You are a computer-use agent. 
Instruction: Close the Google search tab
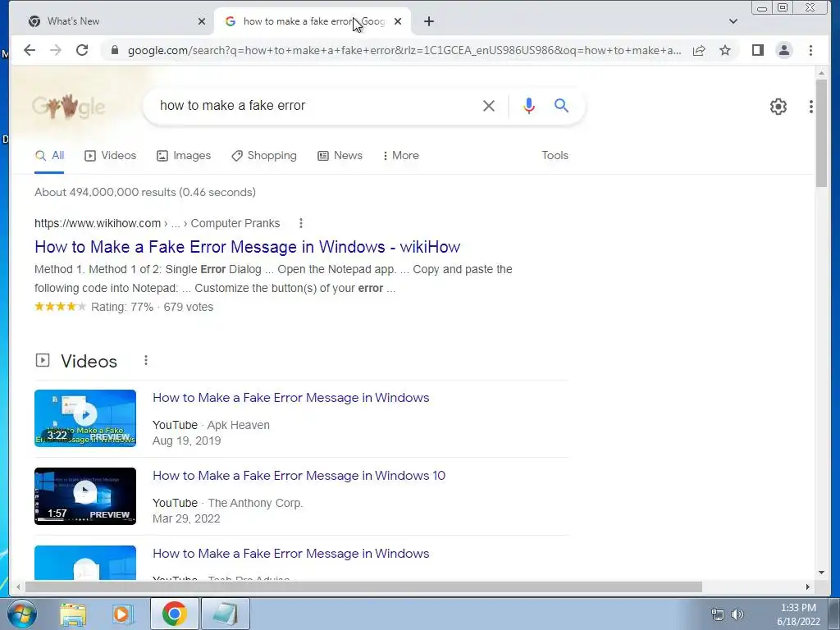(x=398, y=21)
